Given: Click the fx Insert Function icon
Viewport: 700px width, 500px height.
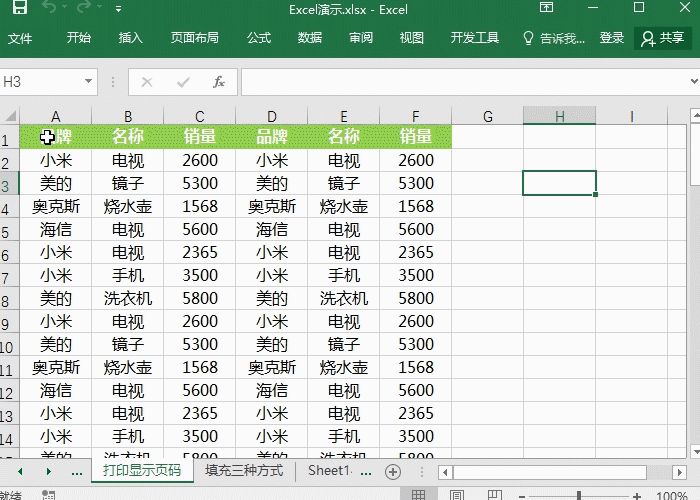Looking at the screenshot, I should coord(219,82).
